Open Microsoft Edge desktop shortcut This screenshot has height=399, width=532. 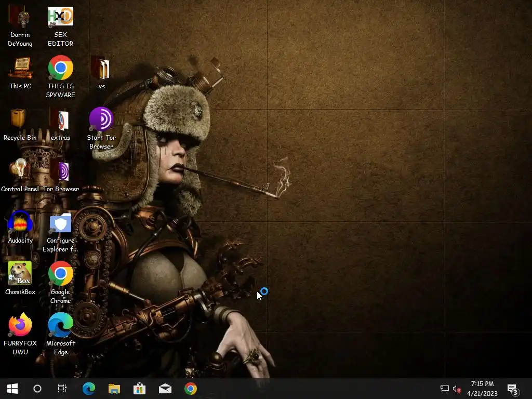coord(60,334)
